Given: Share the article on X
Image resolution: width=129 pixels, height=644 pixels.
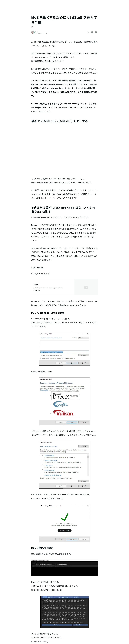Looking at the screenshot, I should tap(88, 32).
